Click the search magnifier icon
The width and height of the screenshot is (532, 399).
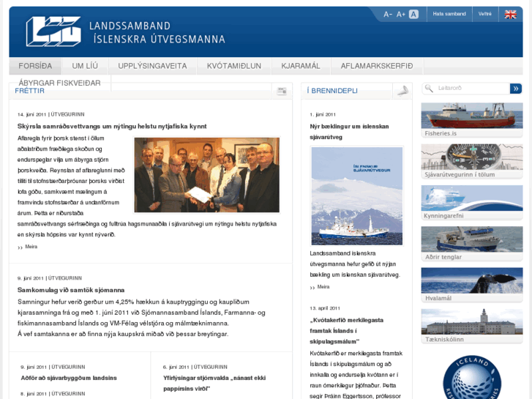[429, 89]
